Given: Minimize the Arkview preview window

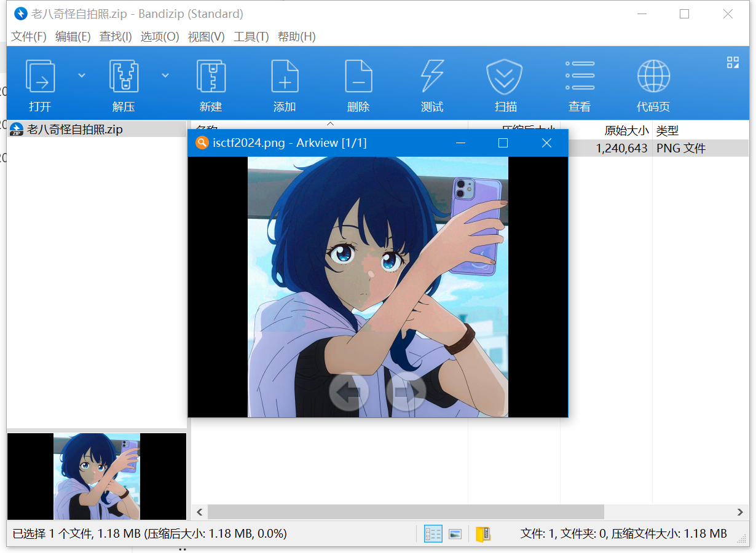Looking at the screenshot, I should coord(460,143).
